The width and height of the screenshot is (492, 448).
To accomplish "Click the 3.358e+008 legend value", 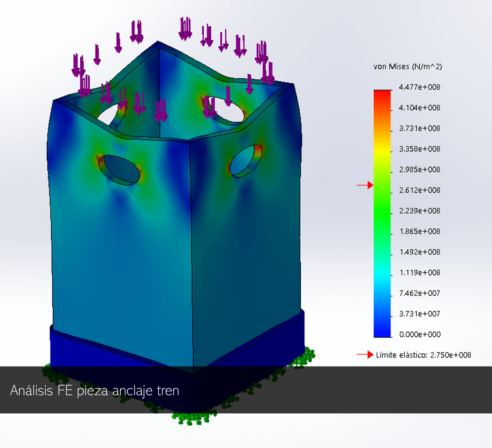I will (419, 149).
